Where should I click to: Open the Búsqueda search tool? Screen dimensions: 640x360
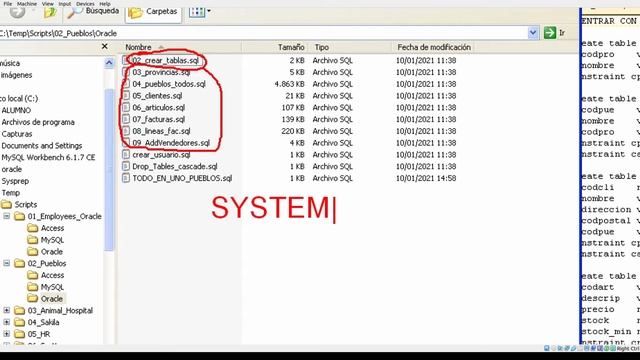point(93,12)
